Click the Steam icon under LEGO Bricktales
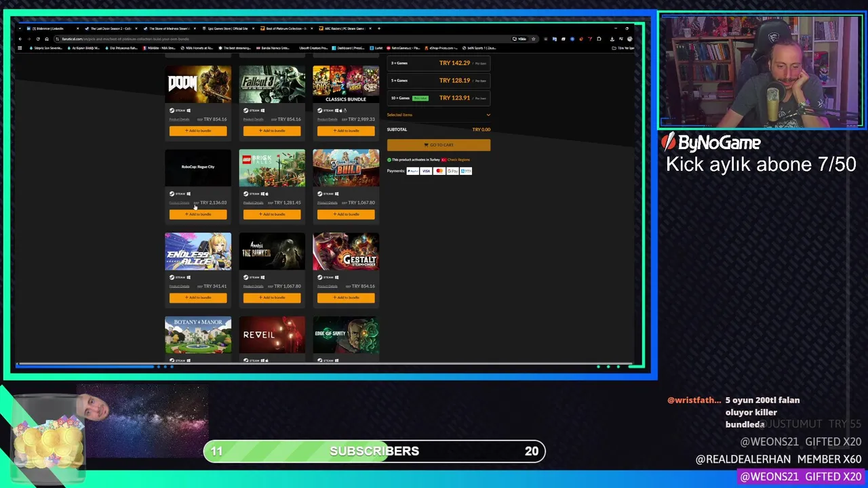The image size is (868, 488). tap(246, 194)
